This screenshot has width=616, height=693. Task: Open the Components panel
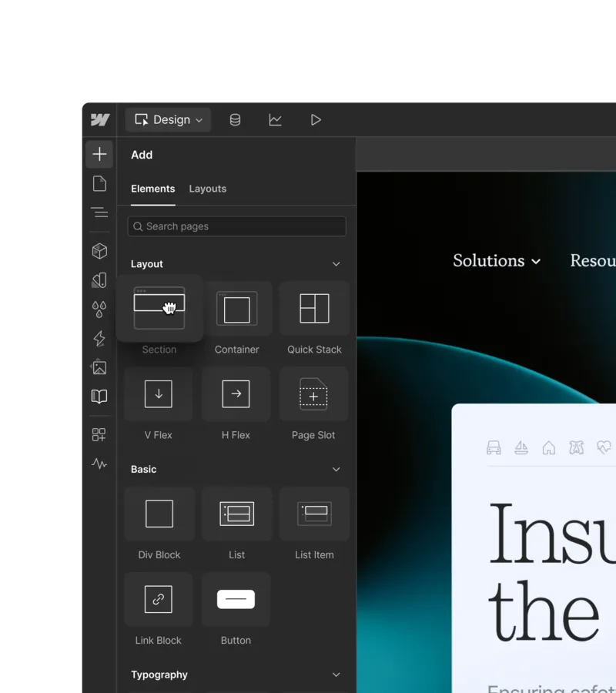[x=99, y=250]
